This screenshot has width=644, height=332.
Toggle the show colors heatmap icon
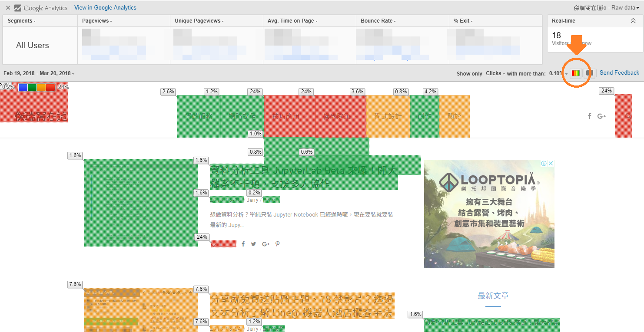click(x=576, y=73)
